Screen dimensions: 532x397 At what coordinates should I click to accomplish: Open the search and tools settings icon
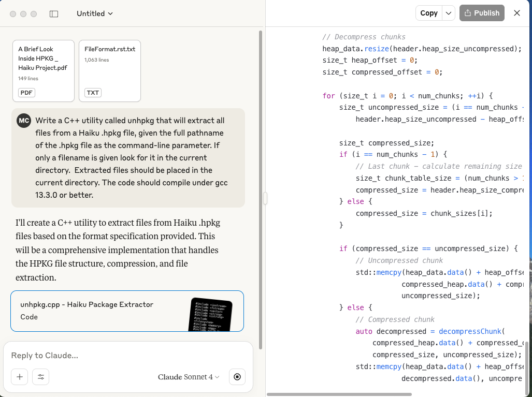pos(40,377)
